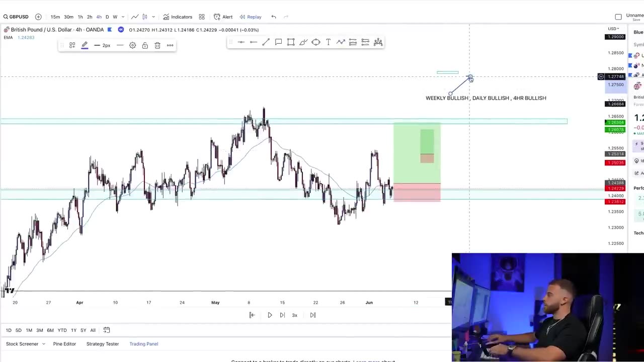Click blue rewind replay badge icon
The image size is (644, 362).
(x=121, y=30)
